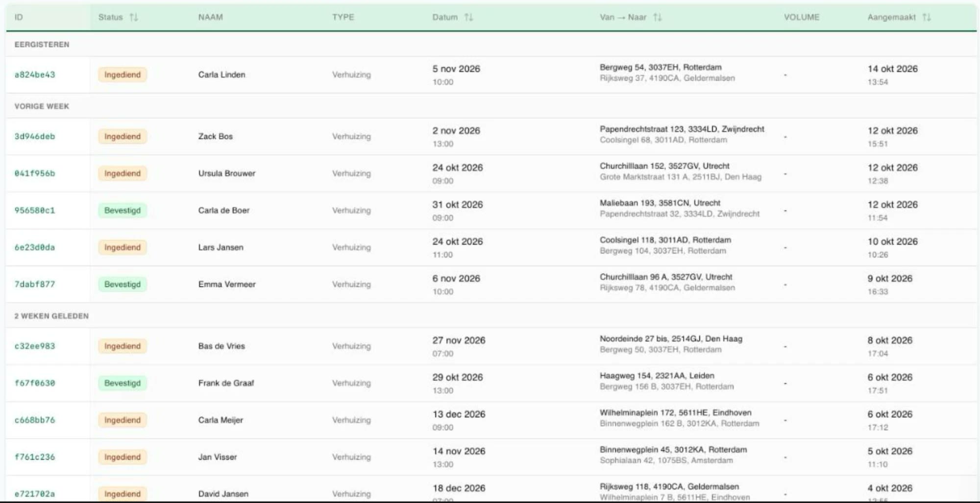This screenshot has width=980, height=503.
Task: Sort by the Status column sort icon
Action: pyautogui.click(x=134, y=17)
